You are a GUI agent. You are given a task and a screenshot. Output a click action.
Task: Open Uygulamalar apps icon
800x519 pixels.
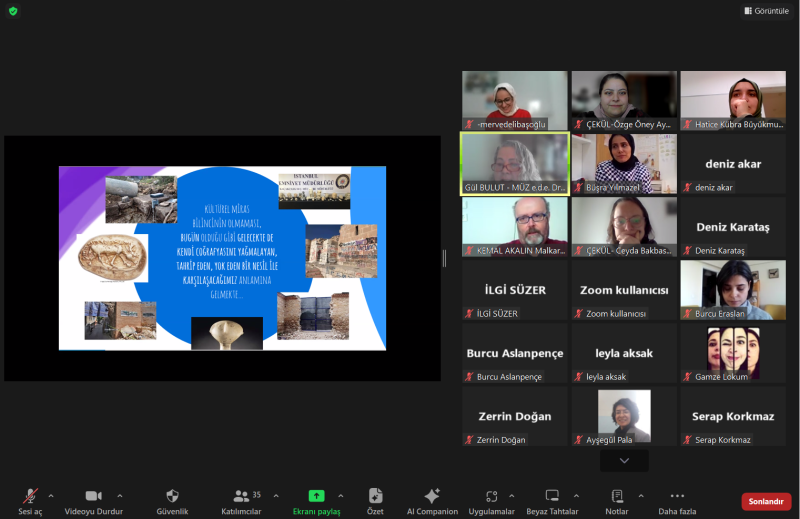coord(491,496)
